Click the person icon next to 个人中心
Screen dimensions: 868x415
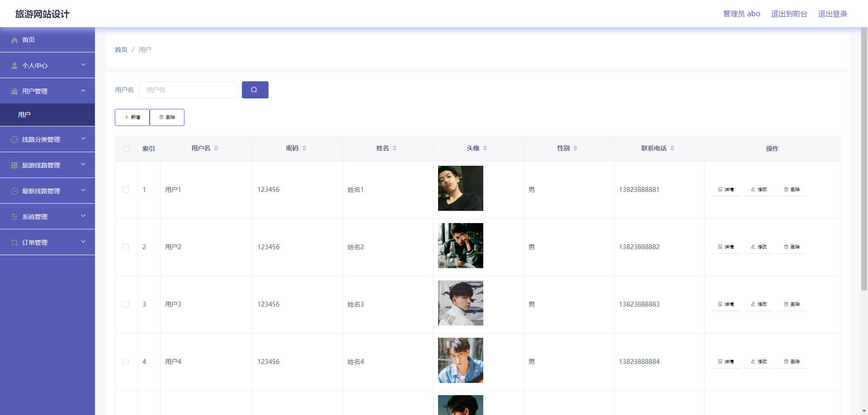tap(14, 65)
